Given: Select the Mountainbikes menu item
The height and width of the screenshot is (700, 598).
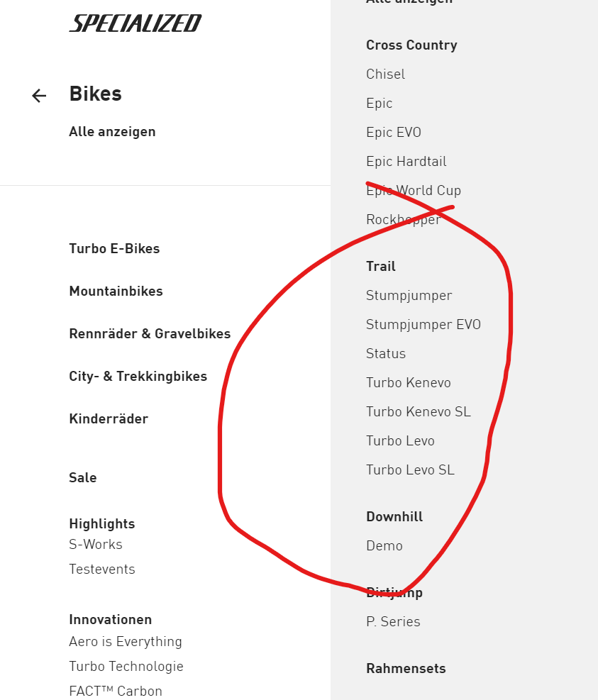Looking at the screenshot, I should pyautogui.click(x=116, y=291).
